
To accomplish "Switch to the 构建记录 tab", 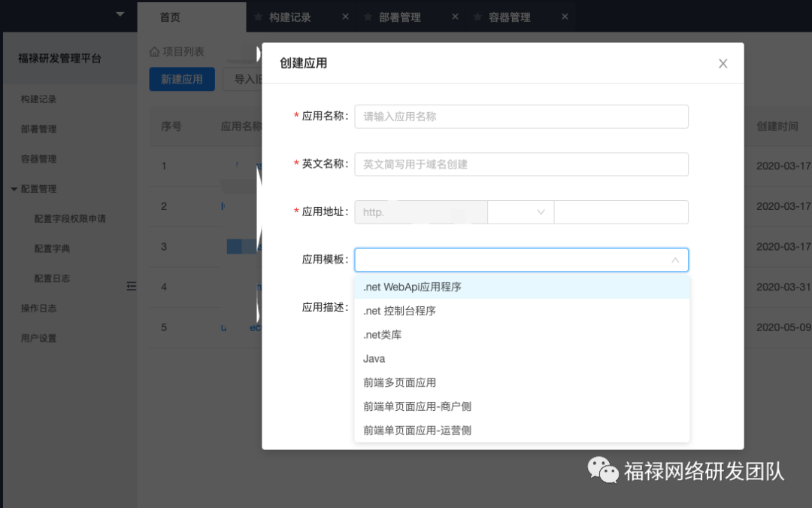I will coord(290,17).
